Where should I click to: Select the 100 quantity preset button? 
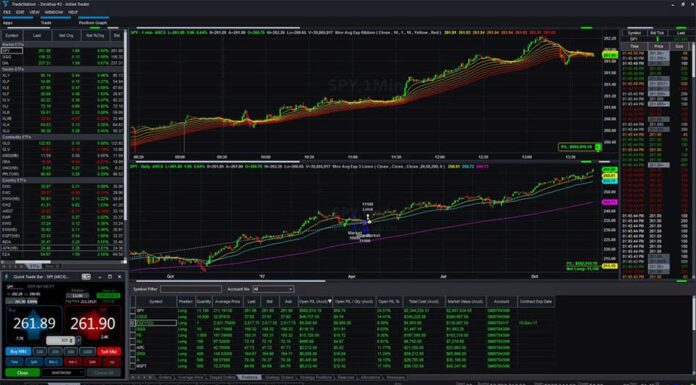click(40, 351)
